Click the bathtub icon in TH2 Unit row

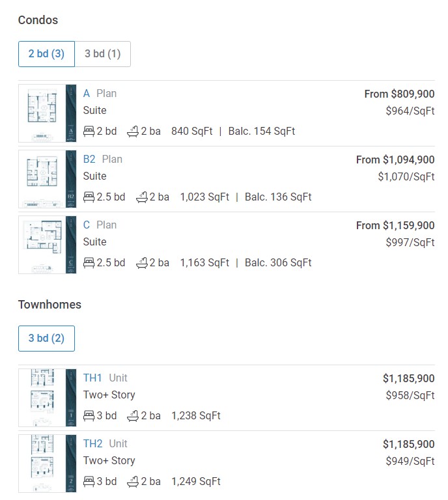point(133,481)
